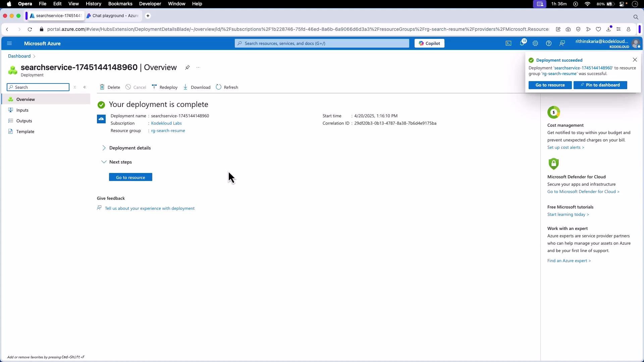The image size is (644, 362).
Task: Open Go to Microsoft Defender for Cloud
Action: click(583, 192)
